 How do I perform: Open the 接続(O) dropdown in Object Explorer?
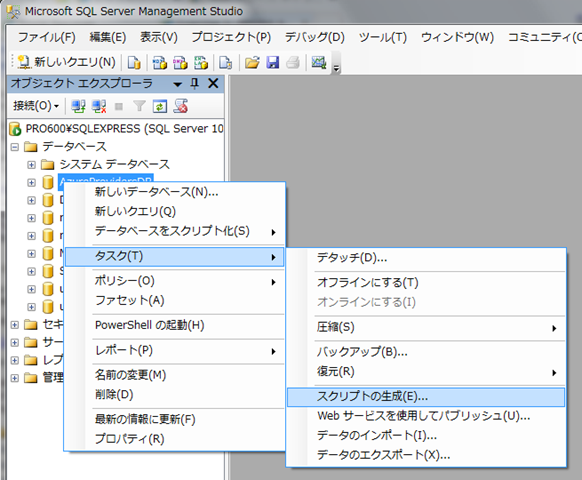click(x=36, y=106)
